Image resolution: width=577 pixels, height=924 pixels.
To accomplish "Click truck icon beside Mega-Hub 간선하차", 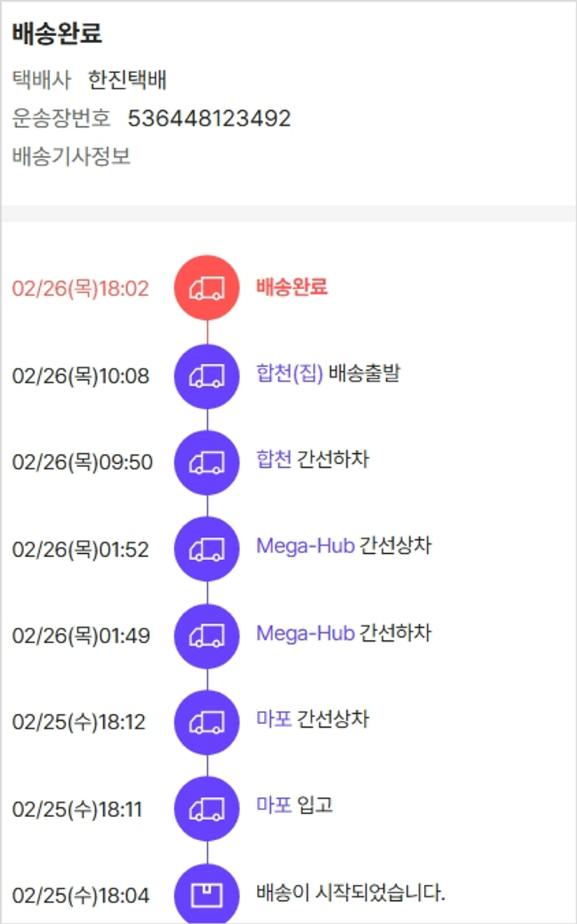I will (x=207, y=635).
